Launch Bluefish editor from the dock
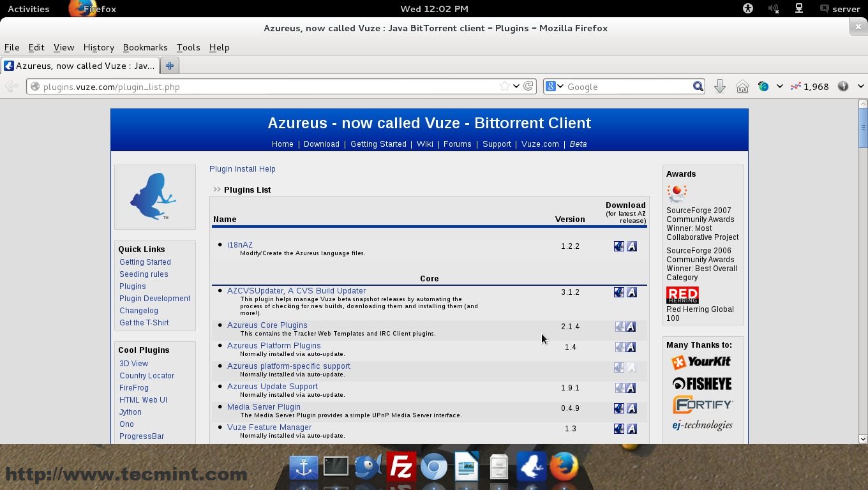868x490 pixels. 369,468
